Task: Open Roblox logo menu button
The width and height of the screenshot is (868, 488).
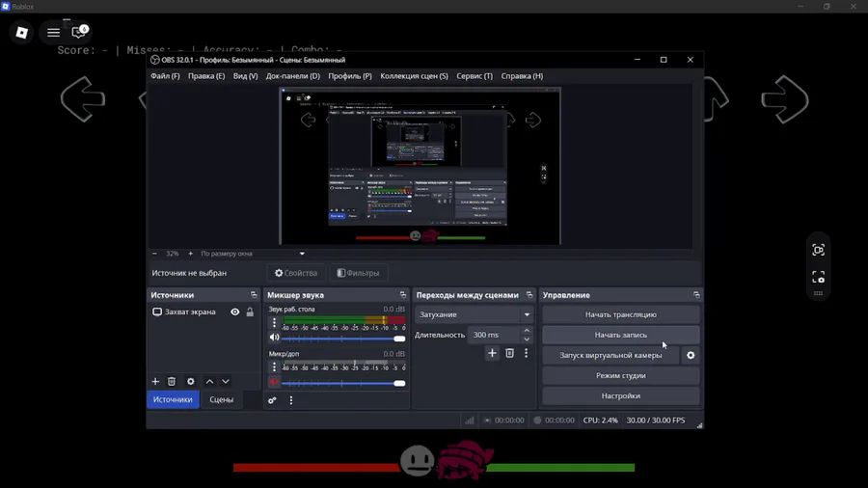Action: pyautogui.click(x=22, y=33)
